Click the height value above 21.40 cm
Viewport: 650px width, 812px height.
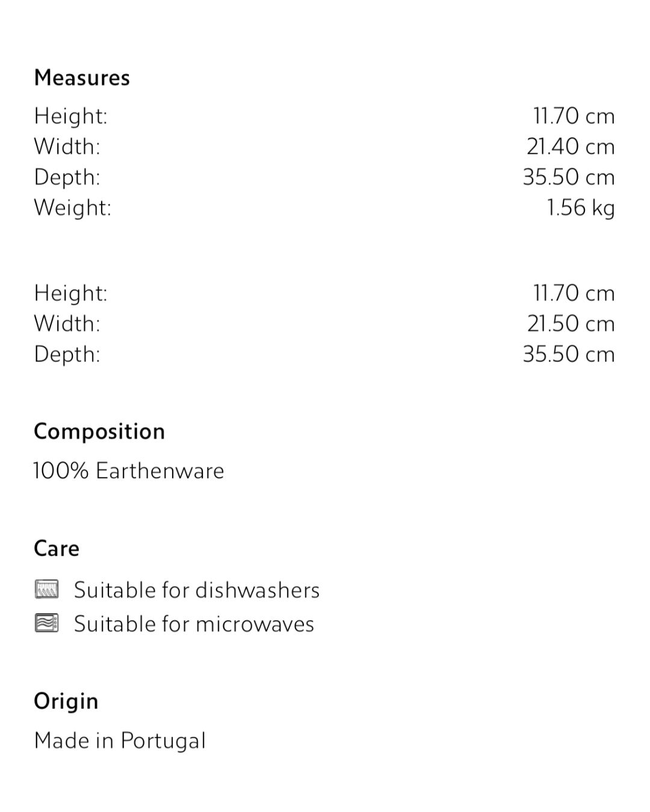pos(574,116)
